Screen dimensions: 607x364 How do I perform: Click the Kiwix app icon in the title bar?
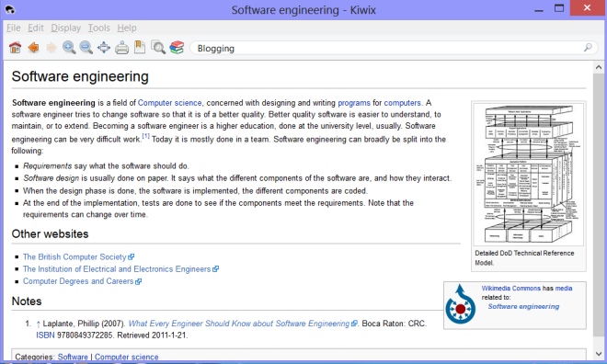10,9
